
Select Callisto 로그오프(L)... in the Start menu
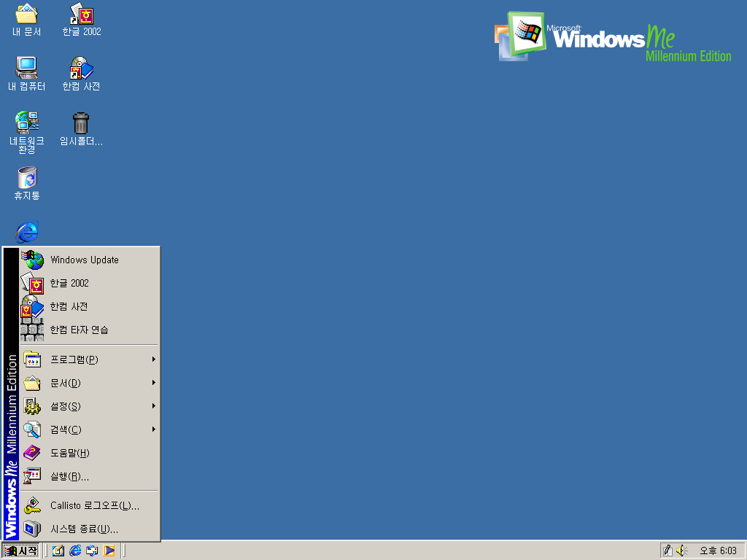point(89,506)
